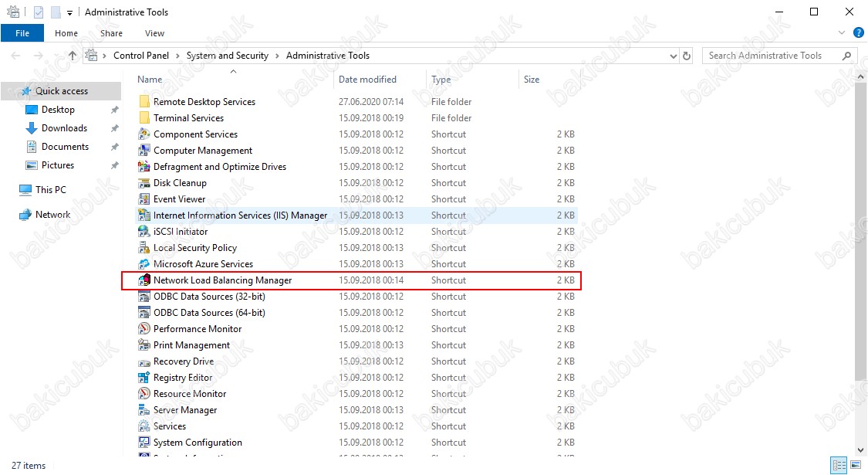Unpin Desktop using its pin icon

115,110
